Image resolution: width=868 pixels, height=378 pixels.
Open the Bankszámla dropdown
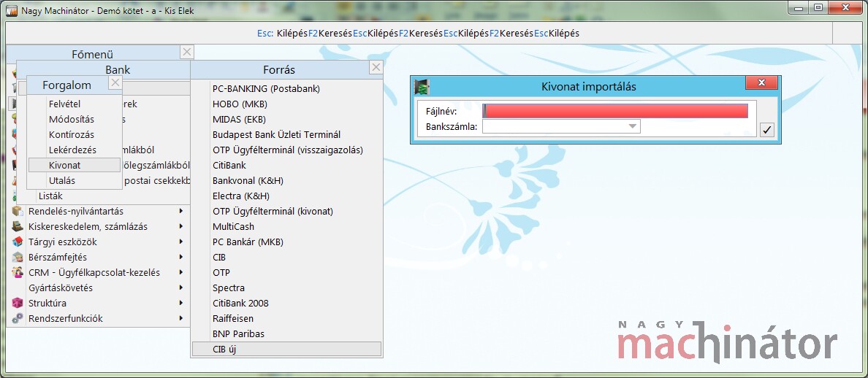coord(632,126)
